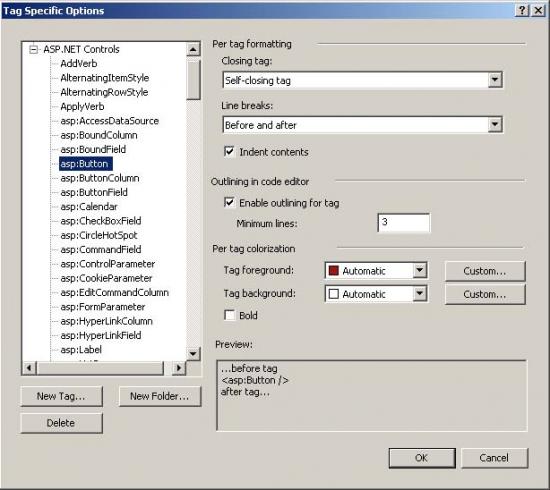The image size is (550, 490).
Task: Click the white Tag background color swatch
Action: click(333, 294)
